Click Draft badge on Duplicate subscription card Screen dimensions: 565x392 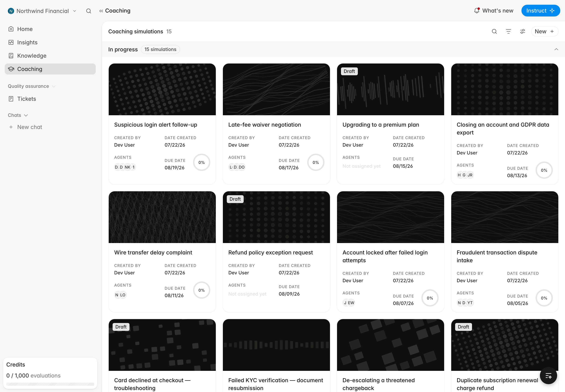pyautogui.click(x=463, y=327)
